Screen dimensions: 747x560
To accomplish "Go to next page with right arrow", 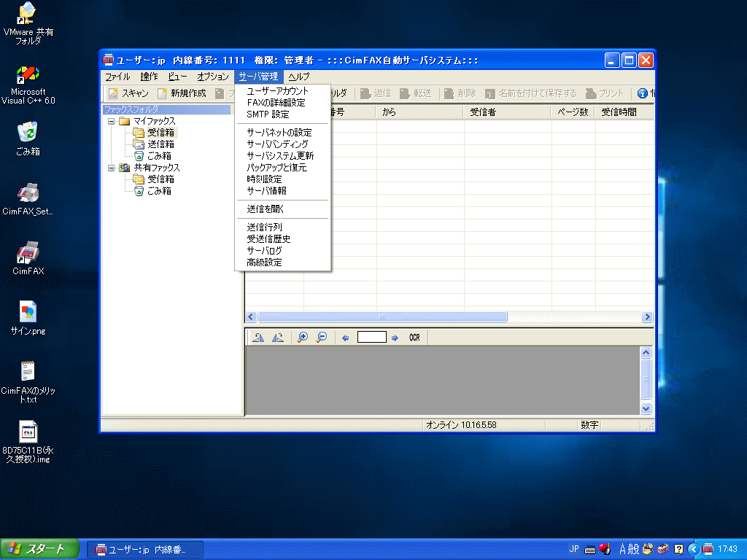I will click(x=395, y=338).
